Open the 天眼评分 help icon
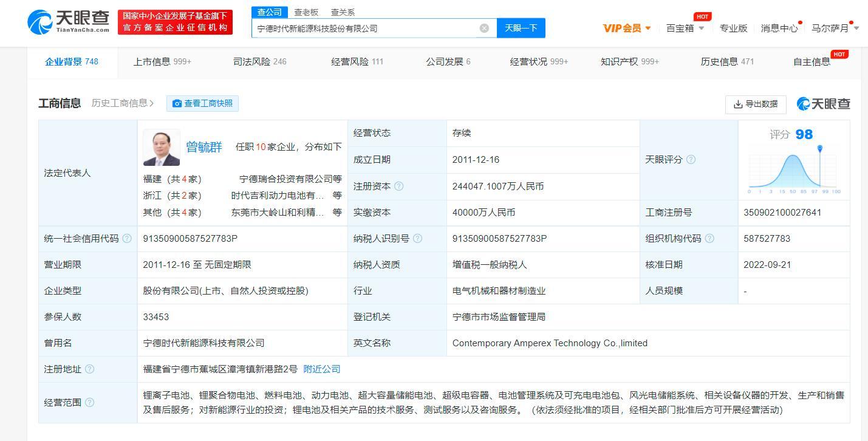The height and width of the screenshot is (441, 868). click(x=692, y=159)
